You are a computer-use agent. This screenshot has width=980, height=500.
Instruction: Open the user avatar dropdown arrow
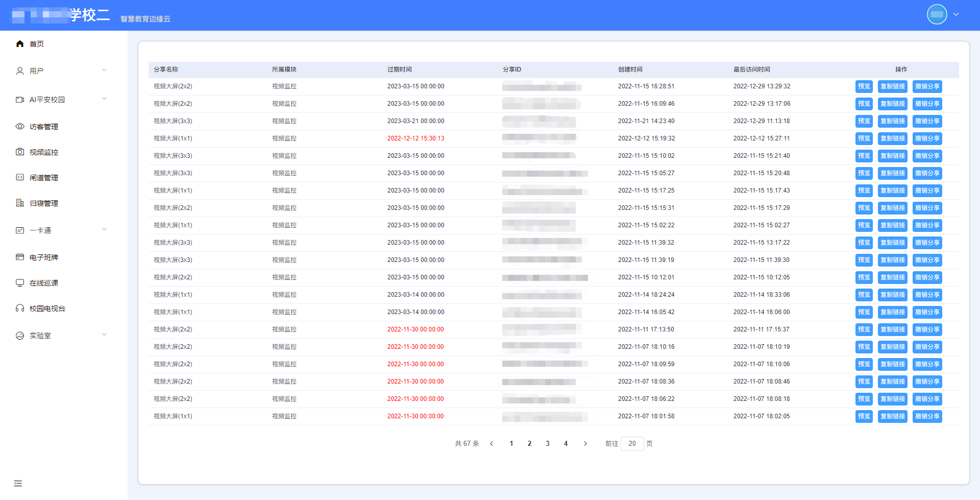pyautogui.click(x=956, y=14)
